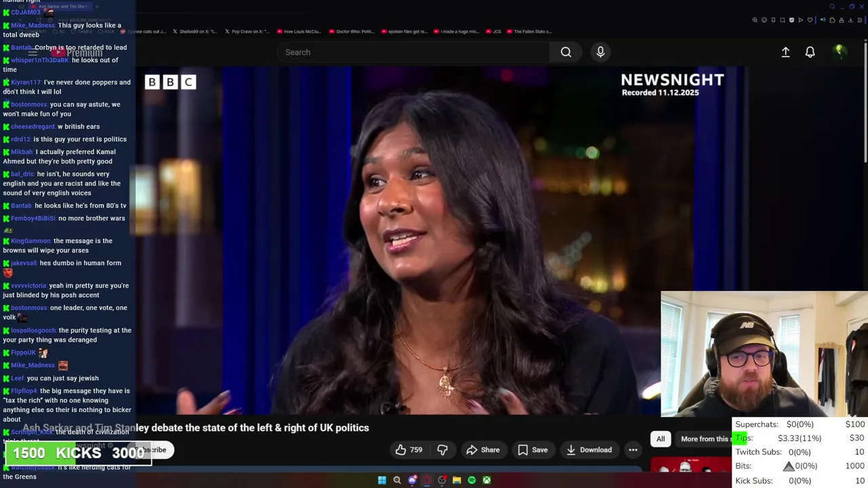This screenshot has height=488, width=868.
Task: Open File Explorer from the taskbar
Action: pyautogui.click(x=457, y=480)
